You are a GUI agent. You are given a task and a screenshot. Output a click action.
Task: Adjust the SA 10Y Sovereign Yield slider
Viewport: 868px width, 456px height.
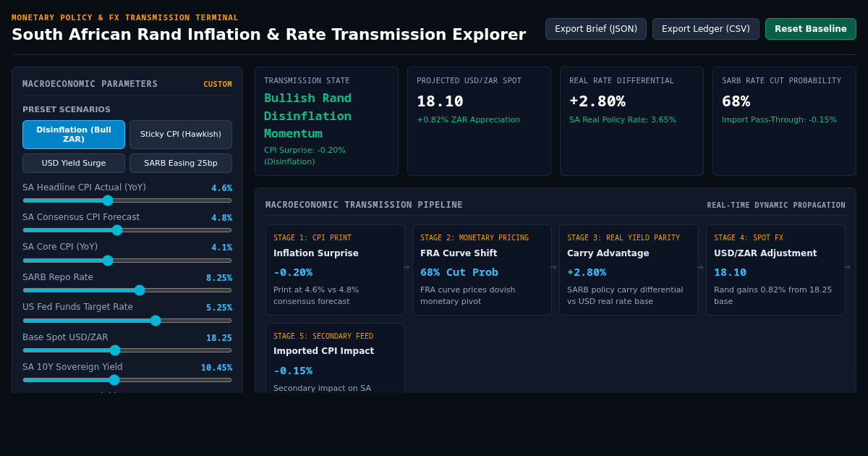[x=127, y=380]
